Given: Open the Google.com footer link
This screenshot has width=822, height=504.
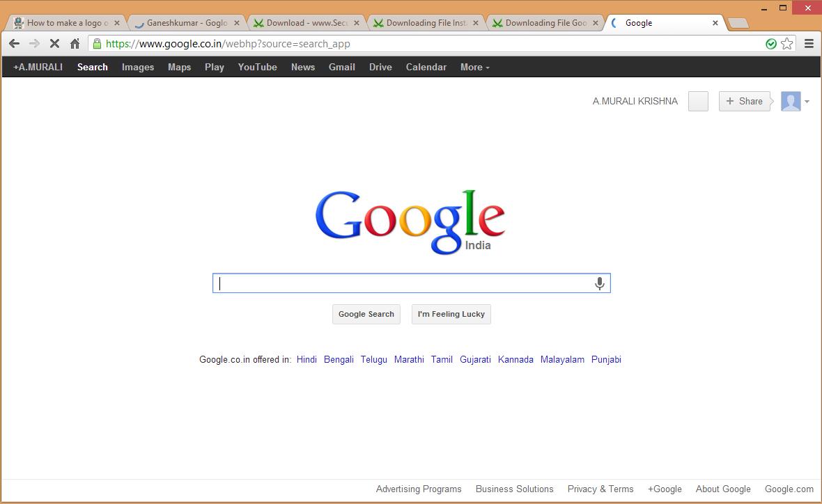Looking at the screenshot, I should 789,489.
